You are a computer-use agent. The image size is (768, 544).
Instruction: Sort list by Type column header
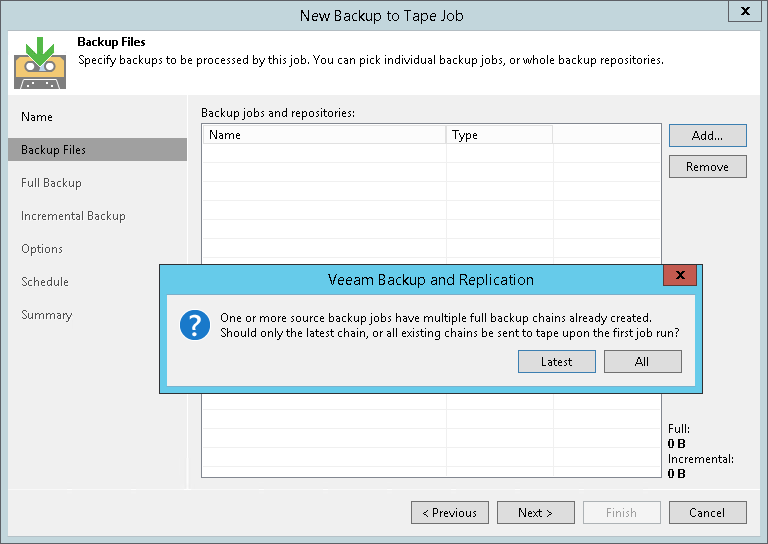pos(500,135)
